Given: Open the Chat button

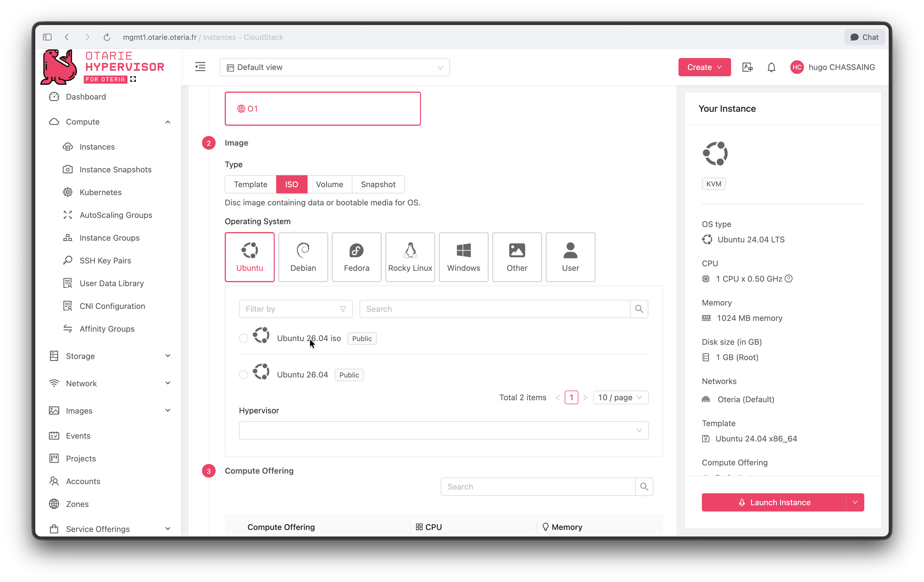Looking at the screenshot, I should click(865, 37).
